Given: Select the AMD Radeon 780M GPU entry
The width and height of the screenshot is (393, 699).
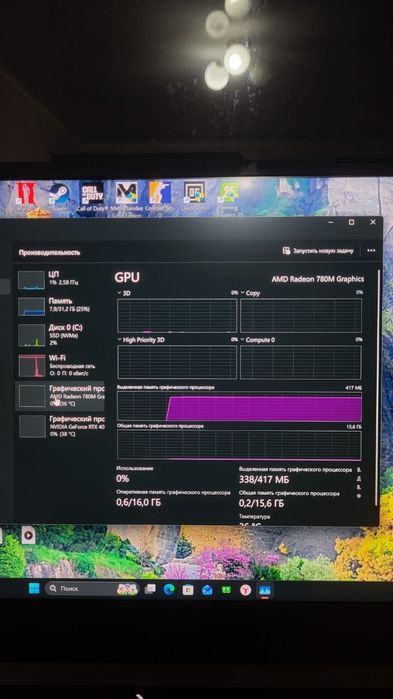Looking at the screenshot, I should pyautogui.click(x=60, y=396).
